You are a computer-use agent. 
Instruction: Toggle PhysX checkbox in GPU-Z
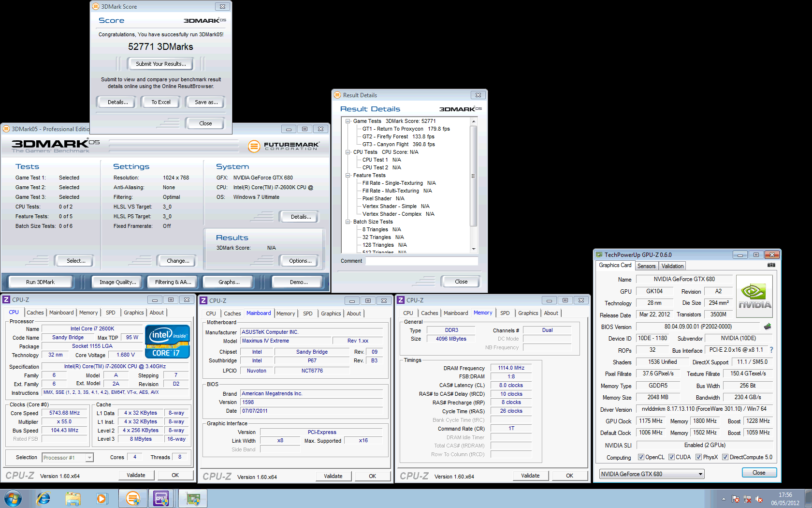coord(698,457)
